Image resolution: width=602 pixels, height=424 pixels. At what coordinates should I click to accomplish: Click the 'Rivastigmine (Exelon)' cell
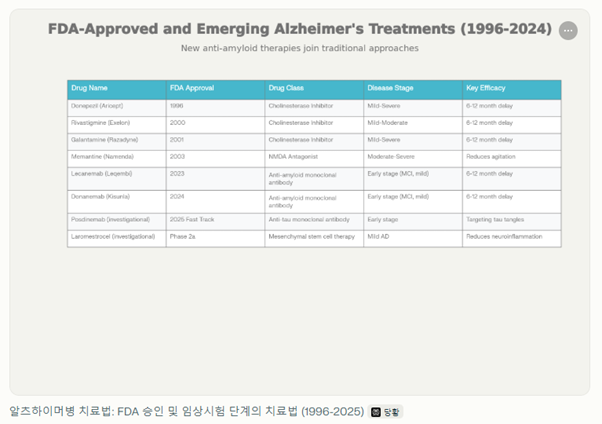click(117, 125)
